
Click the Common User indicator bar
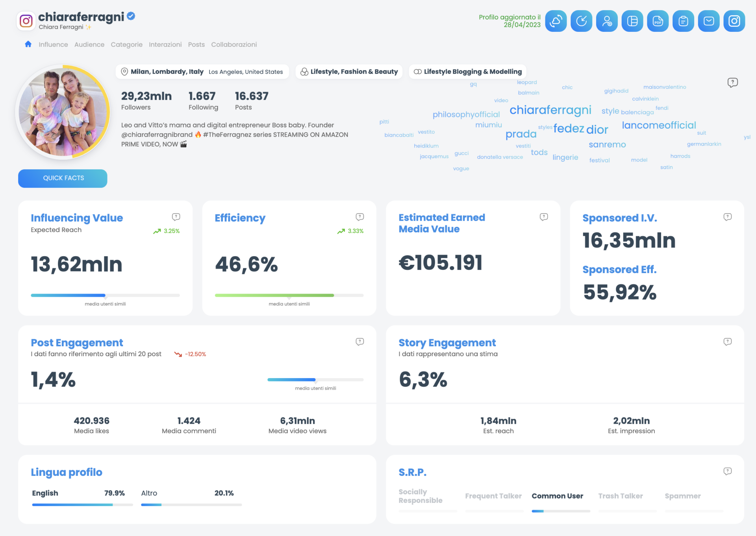click(x=561, y=511)
